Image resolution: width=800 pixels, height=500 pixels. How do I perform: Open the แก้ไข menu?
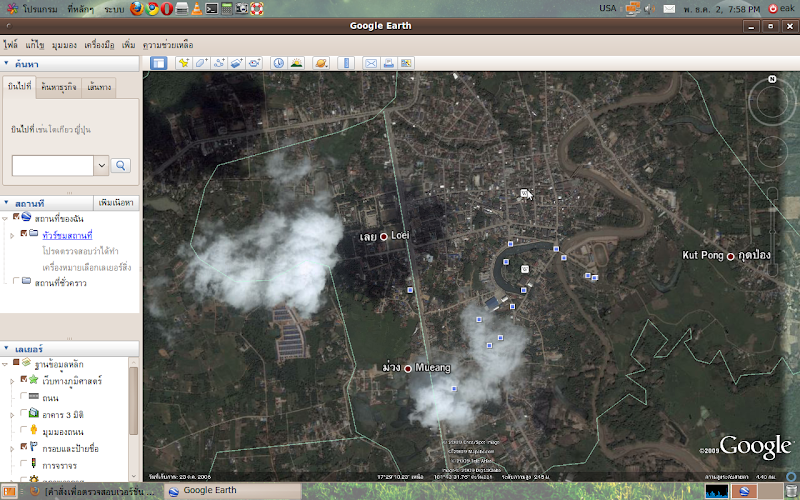point(35,45)
